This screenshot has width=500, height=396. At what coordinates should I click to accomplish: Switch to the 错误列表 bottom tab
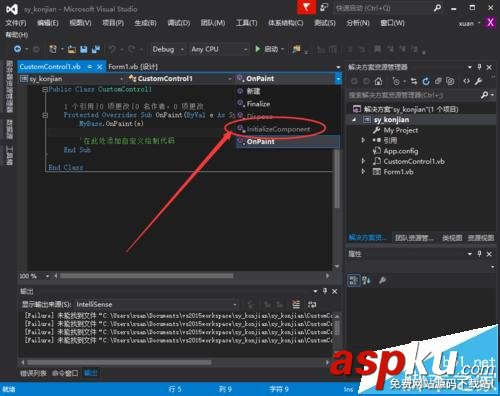(33, 373)
